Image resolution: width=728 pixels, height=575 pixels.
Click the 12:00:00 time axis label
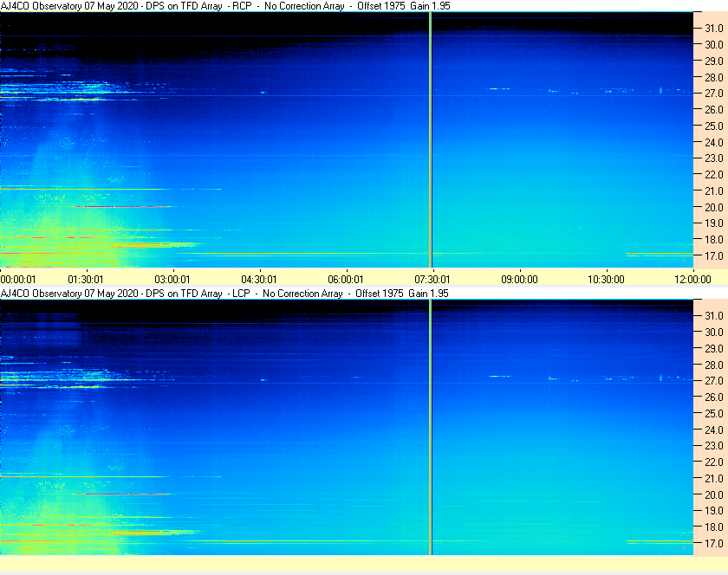[692, 280]
